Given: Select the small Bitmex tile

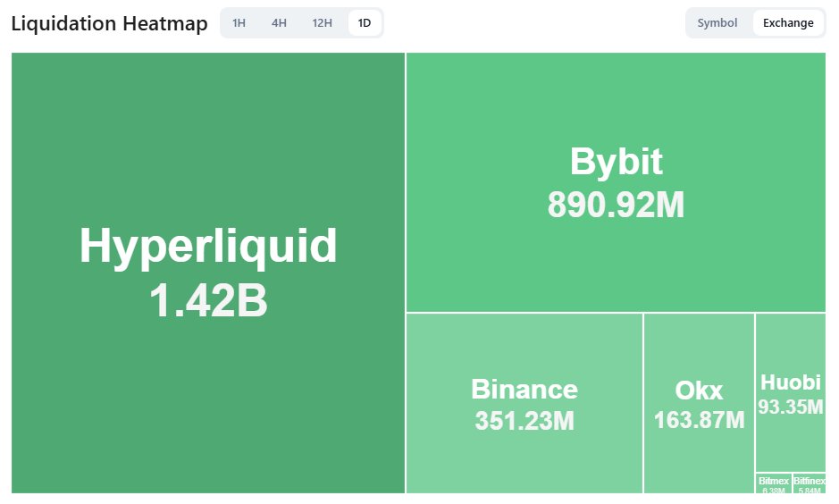Looking at the screenshot, I should 773,483.
